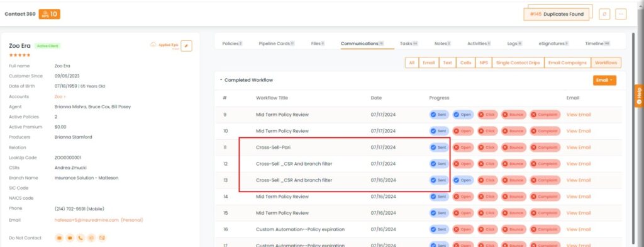Click Click badge in row 15
The height and width of the screenshot is (247, 644).
487,213
